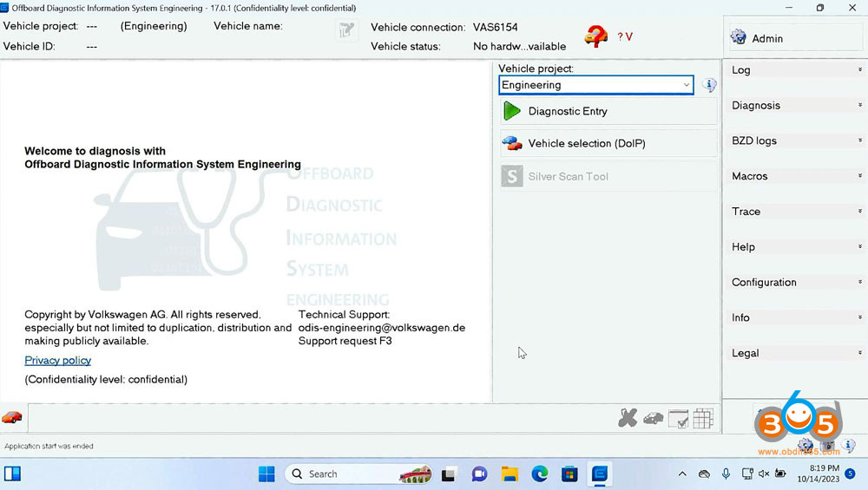The height and width of the screenshot is (490, 868).
Task: Click the cloud sync icon in tray
Action: coord(704,474)
